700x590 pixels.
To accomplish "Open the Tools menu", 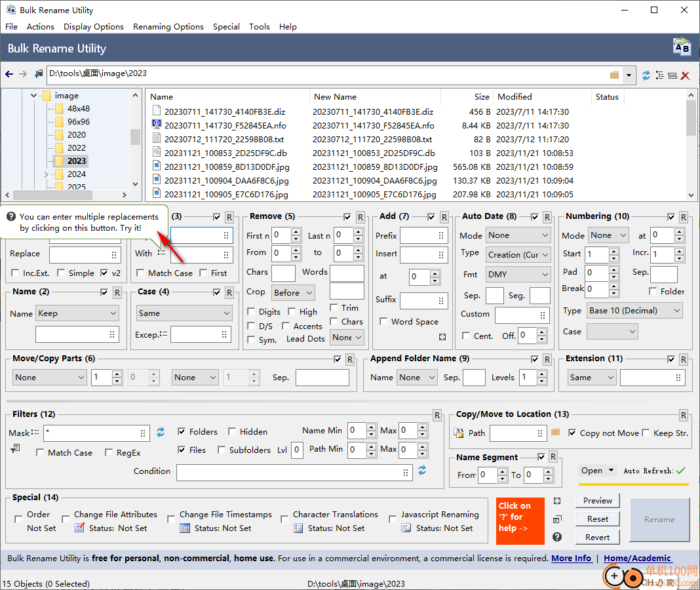I will (x=260, y=27).
